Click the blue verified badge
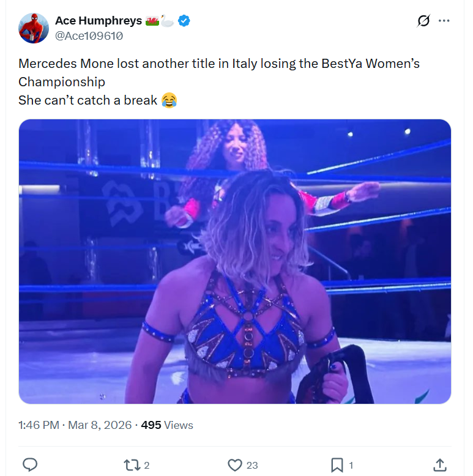Viewport: 473px width, 476px height. (184, 21)
